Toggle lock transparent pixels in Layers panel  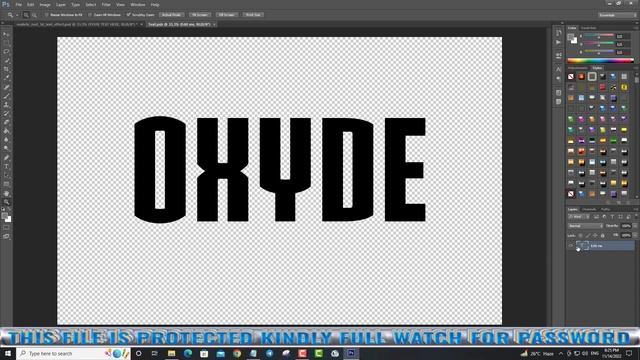click(580, 236)
